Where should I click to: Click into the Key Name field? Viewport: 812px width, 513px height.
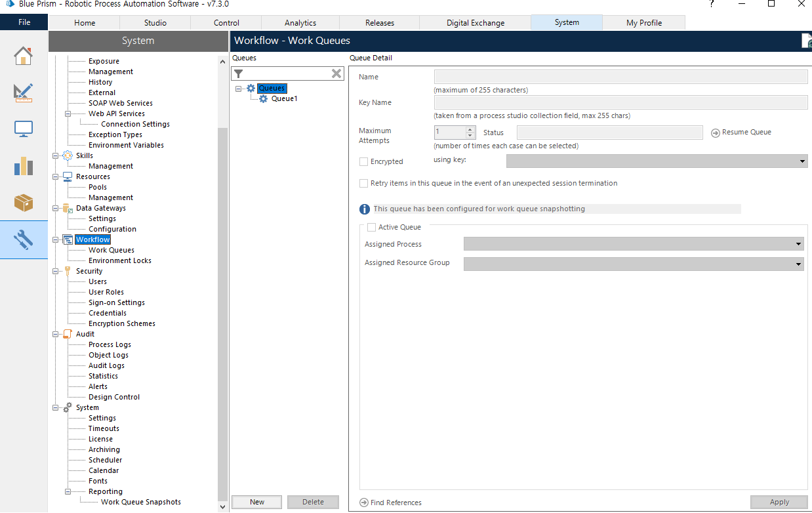pyautogui.click(x=620, y=102)
